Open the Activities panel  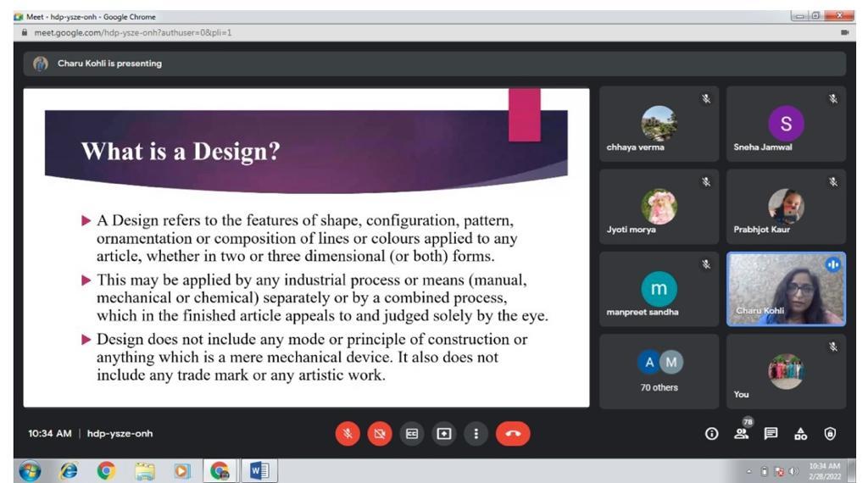800,434
